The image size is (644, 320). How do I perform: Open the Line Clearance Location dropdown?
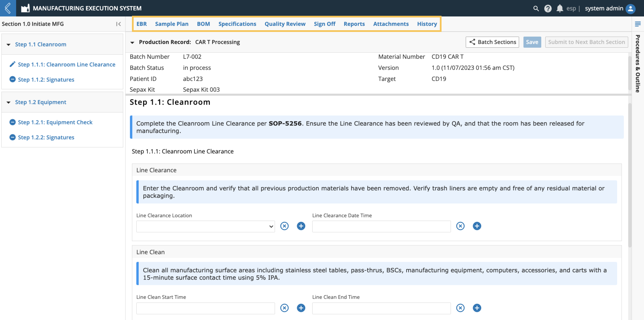click(205, 226)
